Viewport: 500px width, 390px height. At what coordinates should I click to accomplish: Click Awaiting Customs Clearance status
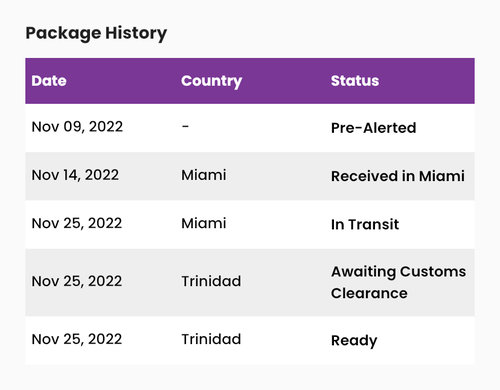pos(398,282)
